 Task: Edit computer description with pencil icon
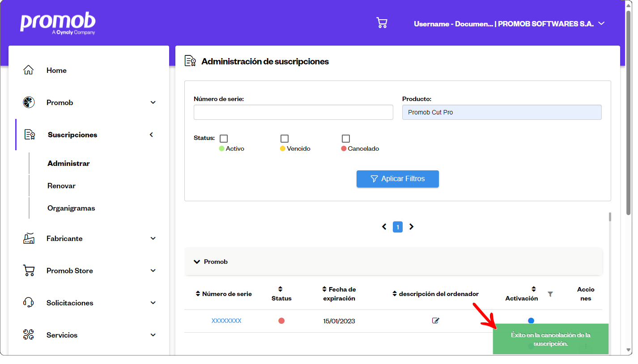point(436,321)
